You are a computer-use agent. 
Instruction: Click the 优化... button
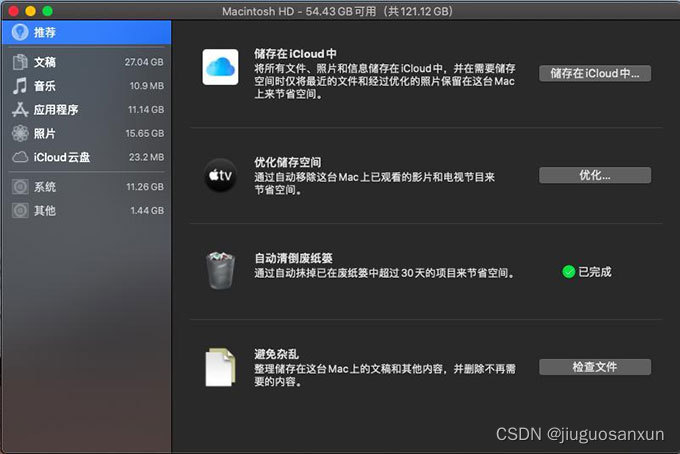coord(595,175)
